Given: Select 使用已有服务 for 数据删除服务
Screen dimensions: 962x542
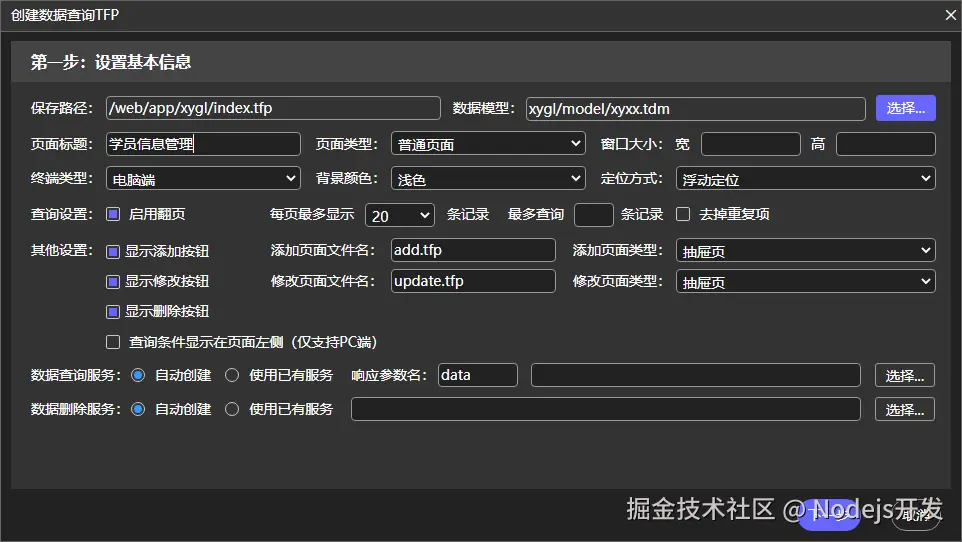Looking at the screenshot, I should 232,409.
